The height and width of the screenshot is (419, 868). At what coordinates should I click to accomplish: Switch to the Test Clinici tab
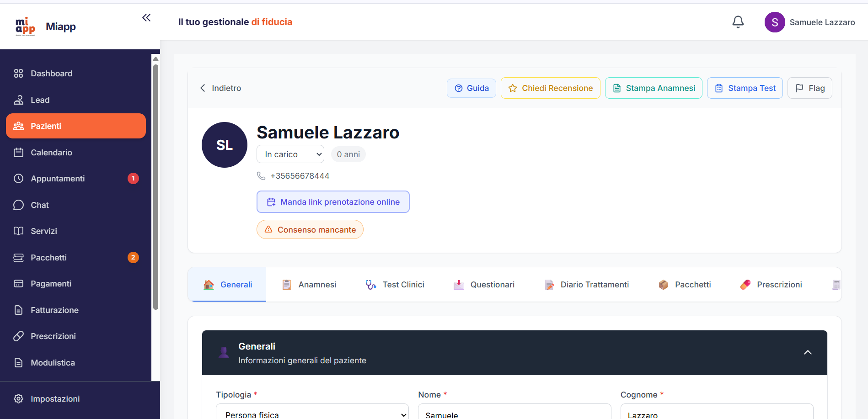(403, 284)
